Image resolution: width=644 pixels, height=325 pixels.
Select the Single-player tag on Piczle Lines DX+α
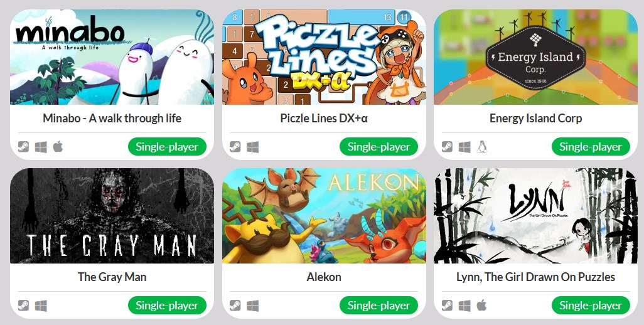click(x=378, y=146)
